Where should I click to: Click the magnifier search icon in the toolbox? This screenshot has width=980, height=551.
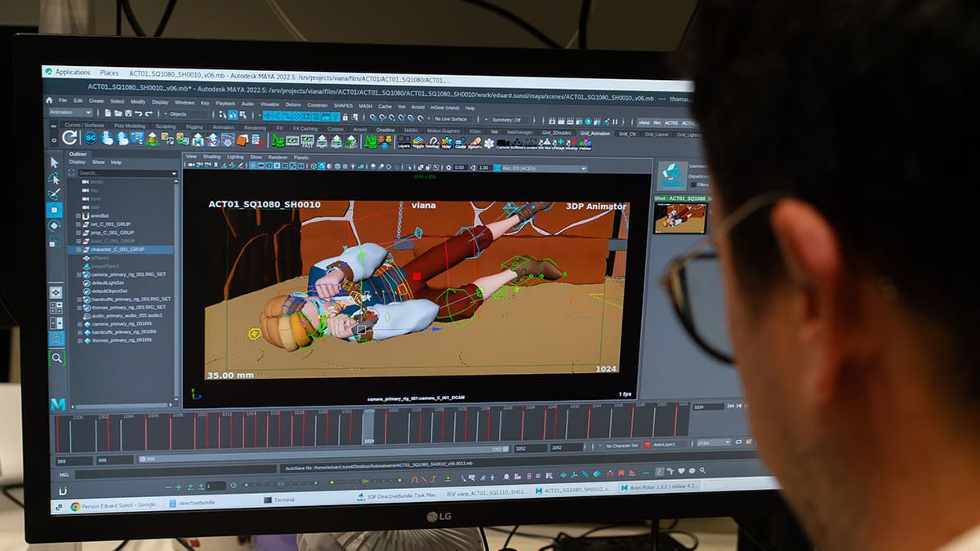coord(56,358)
